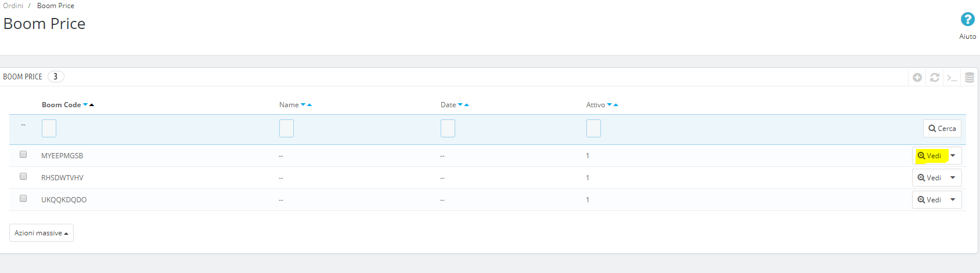980x273 pixels.
Task: Sort Name column ascending
Action: click(309, 105)
